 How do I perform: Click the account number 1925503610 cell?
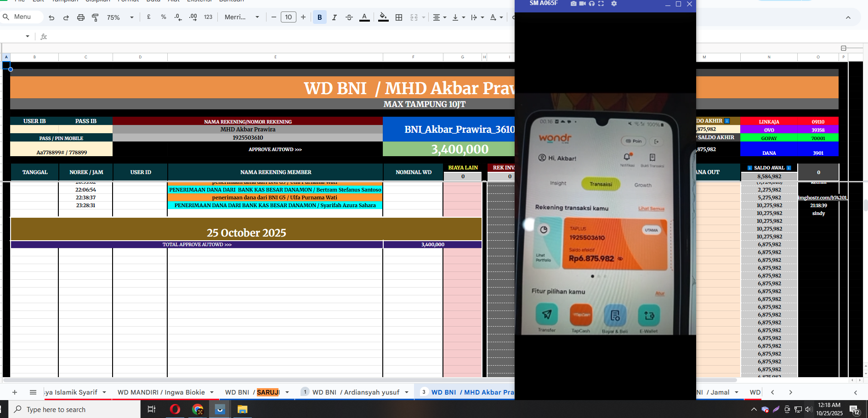[248, 137]
